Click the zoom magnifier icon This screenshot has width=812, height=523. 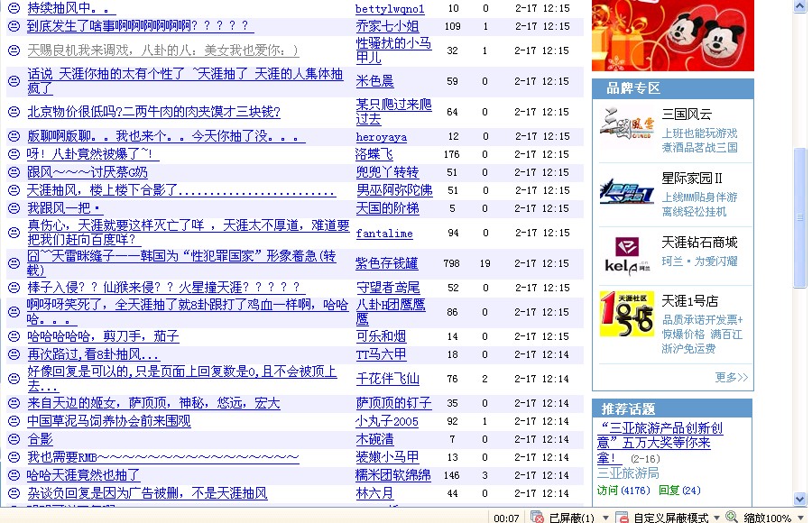click(x=731, y=517)
